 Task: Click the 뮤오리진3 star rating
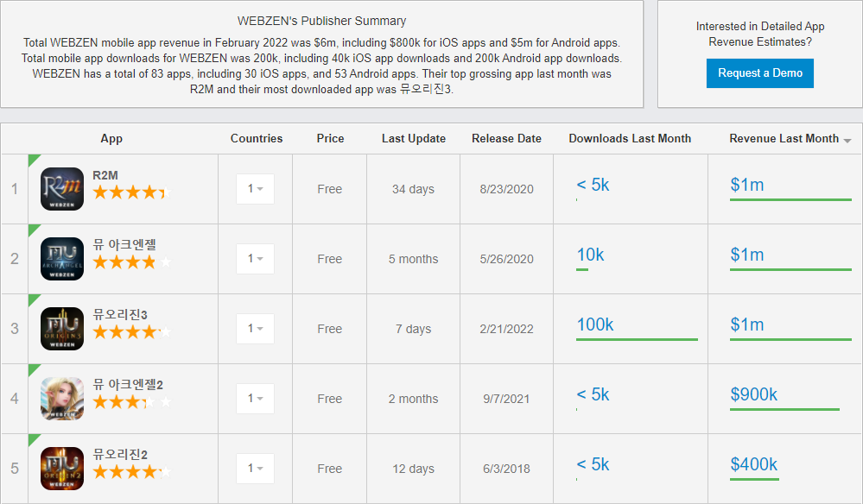click(x=132, y=332)
